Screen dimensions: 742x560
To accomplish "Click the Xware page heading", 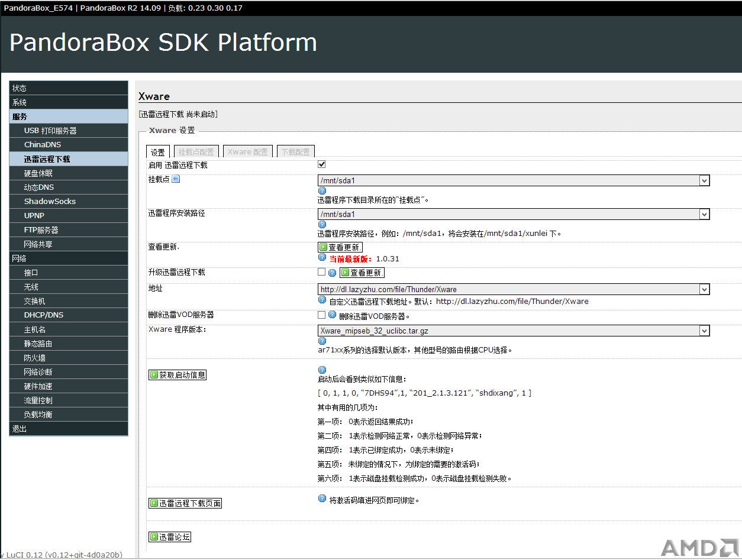I will (x=154, y=96).
